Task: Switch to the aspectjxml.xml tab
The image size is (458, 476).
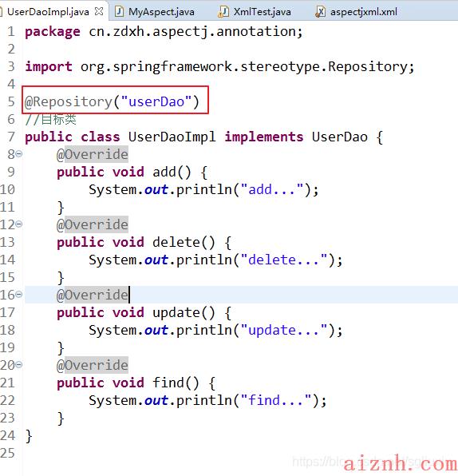Action: click(363, 12)
